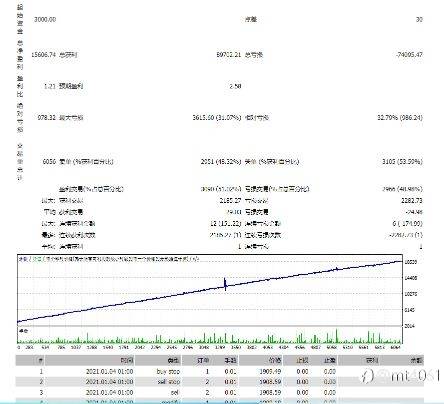Click row number 3 in orders table
This screenshot has height=404, width=444.
click(x=41, y=393)
